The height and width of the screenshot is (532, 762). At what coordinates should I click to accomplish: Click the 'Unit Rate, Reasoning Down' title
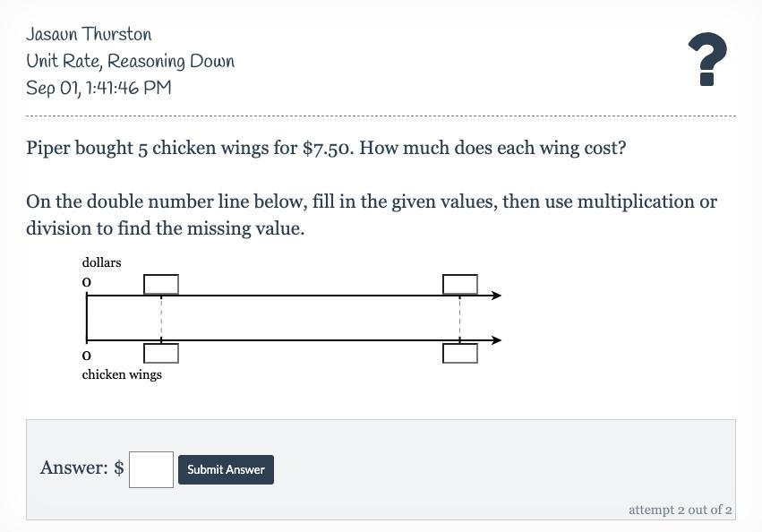point(130,61)
